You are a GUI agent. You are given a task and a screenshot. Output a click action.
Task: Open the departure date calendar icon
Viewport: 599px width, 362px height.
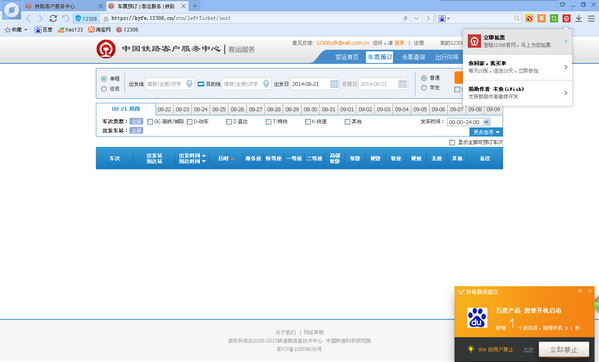[334, 84]
